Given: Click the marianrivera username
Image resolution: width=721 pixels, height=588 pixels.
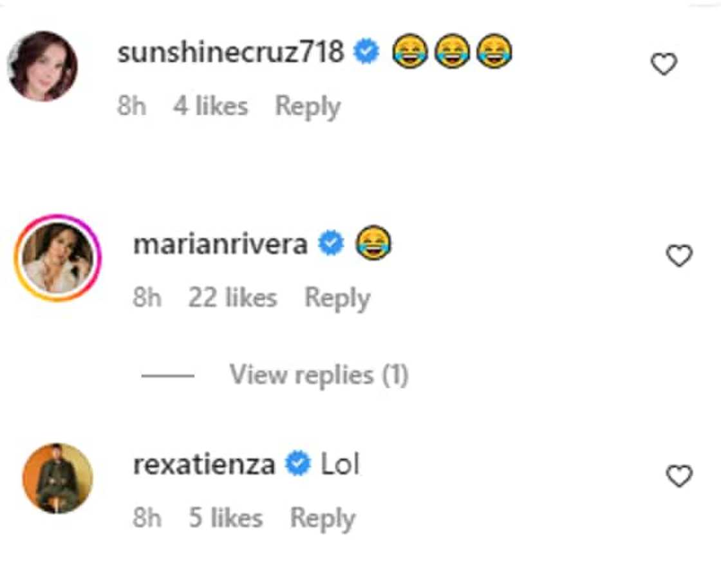Looking at the screenshot, I should click(220, 244).
